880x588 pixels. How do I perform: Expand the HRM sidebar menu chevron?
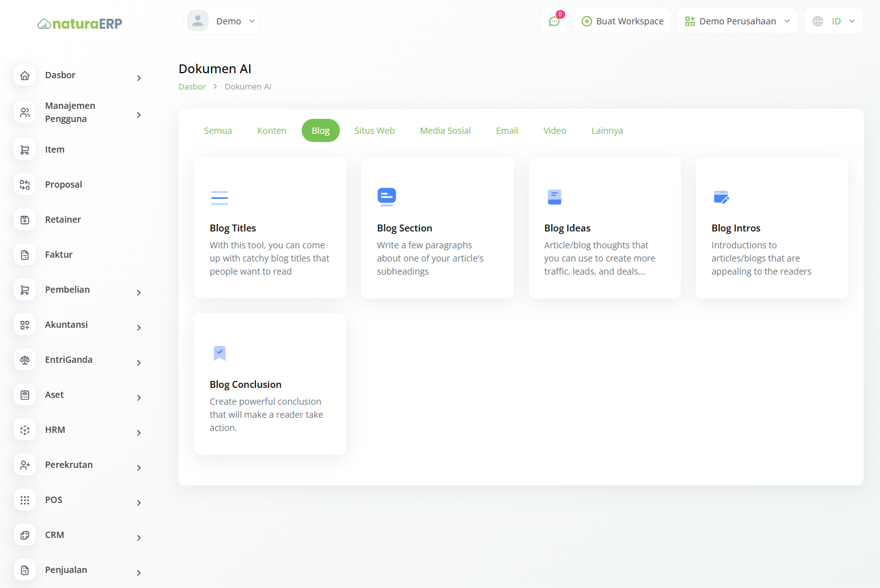(139, 433)
